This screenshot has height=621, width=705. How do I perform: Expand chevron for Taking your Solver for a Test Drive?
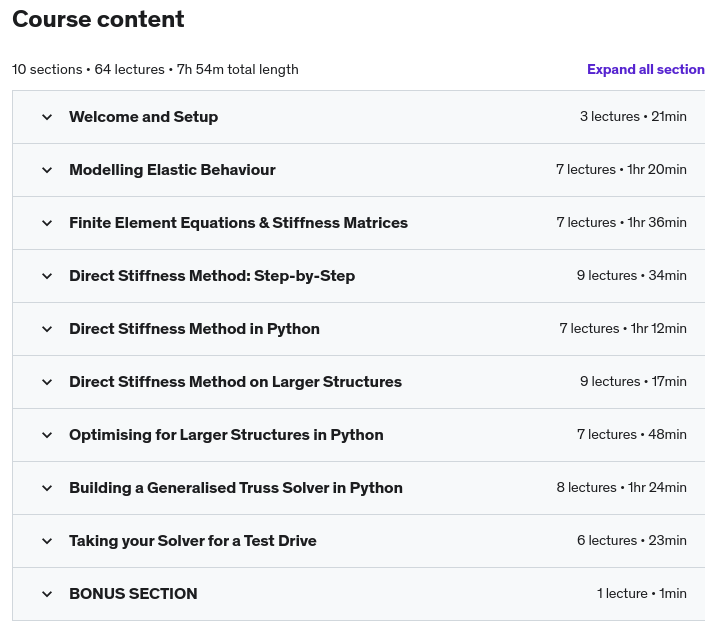tap(47, 541)
